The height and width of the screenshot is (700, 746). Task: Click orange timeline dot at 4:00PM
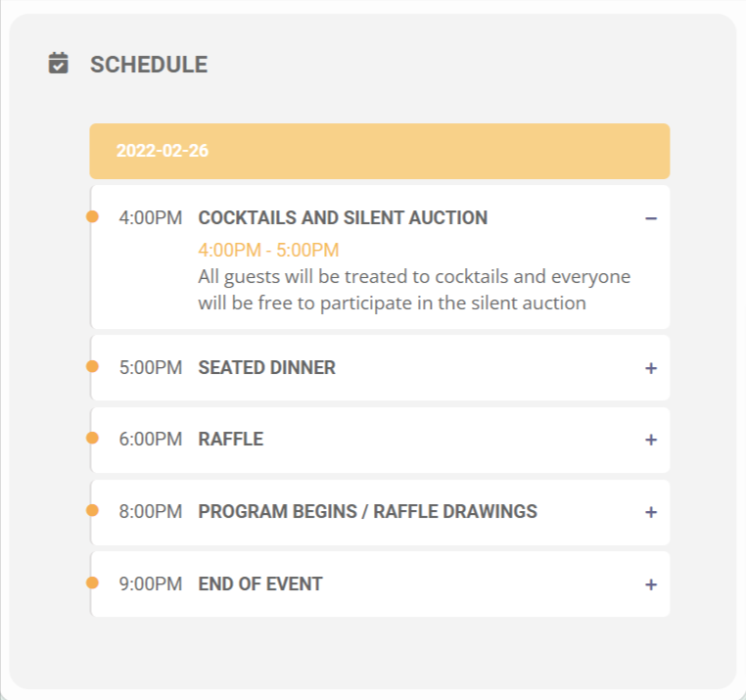coord(92,217)
